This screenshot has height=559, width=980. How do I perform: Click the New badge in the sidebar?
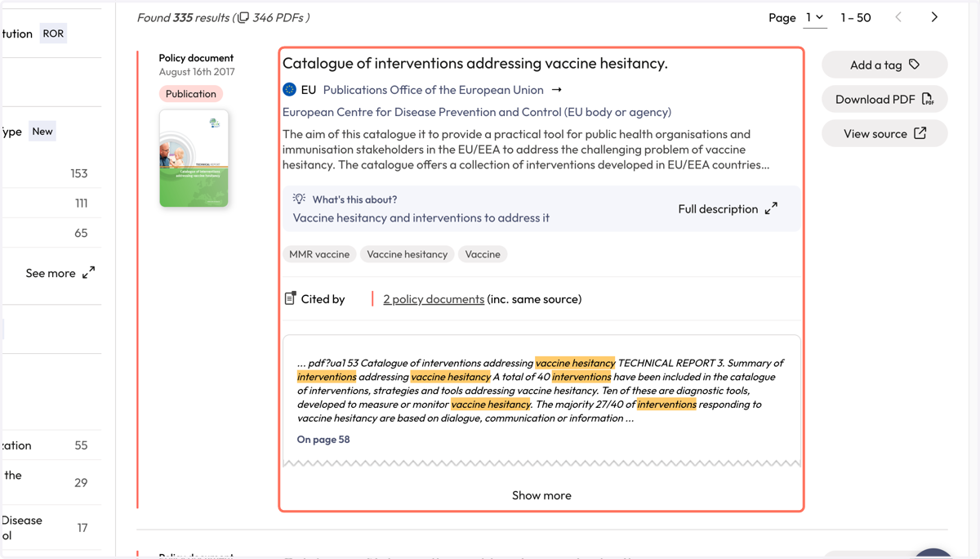pyautogui.click(x=42, y=131)
